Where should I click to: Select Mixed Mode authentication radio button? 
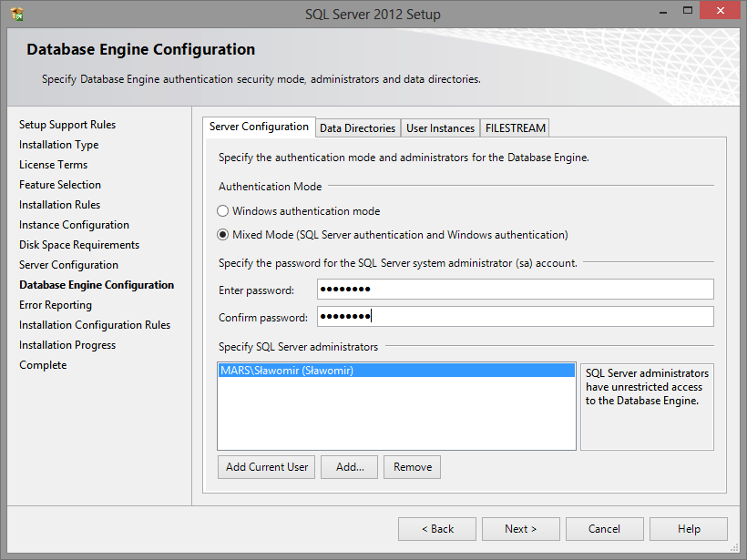223,235
